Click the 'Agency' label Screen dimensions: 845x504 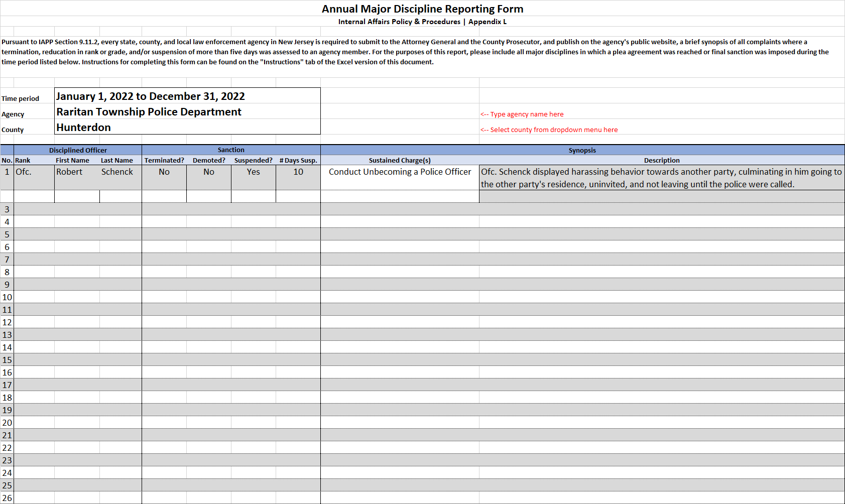tap(13, 114)
